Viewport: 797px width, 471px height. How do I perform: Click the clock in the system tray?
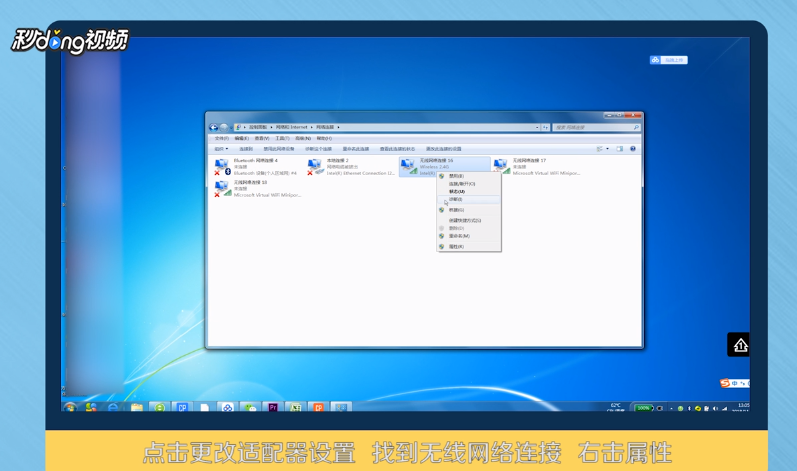tap(743, 407)
